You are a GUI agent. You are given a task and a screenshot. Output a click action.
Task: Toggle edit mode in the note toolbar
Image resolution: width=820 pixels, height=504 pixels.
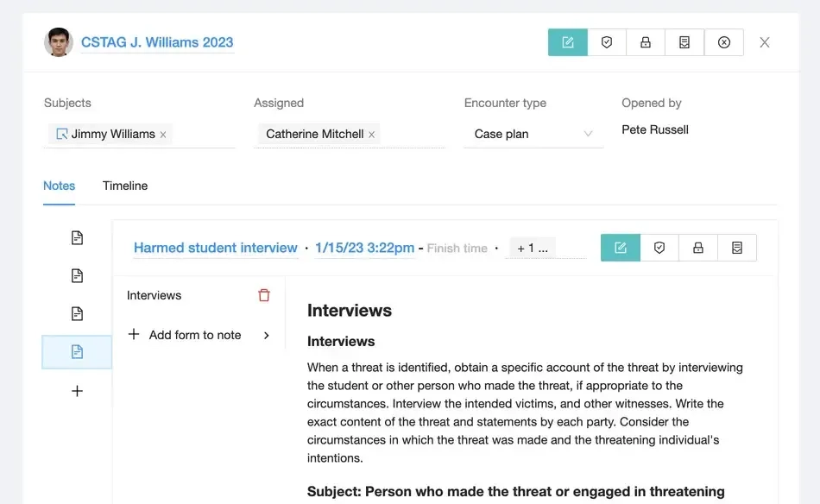point(621,248)
